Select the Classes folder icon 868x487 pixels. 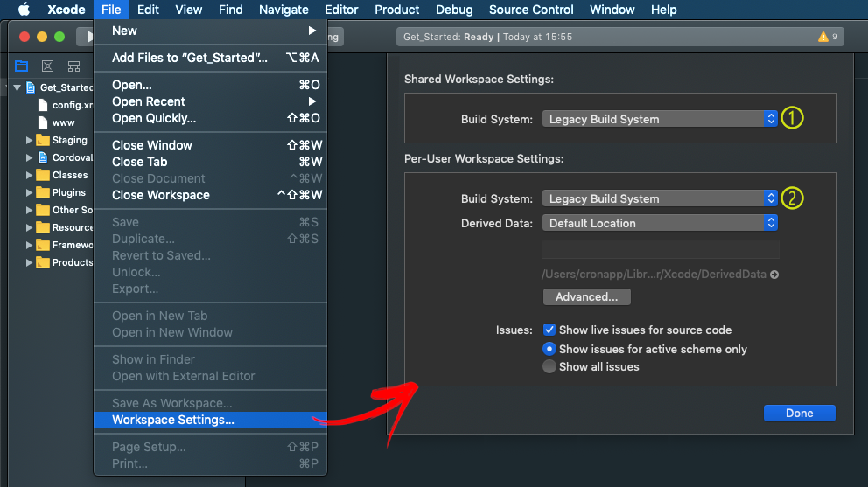43,175
